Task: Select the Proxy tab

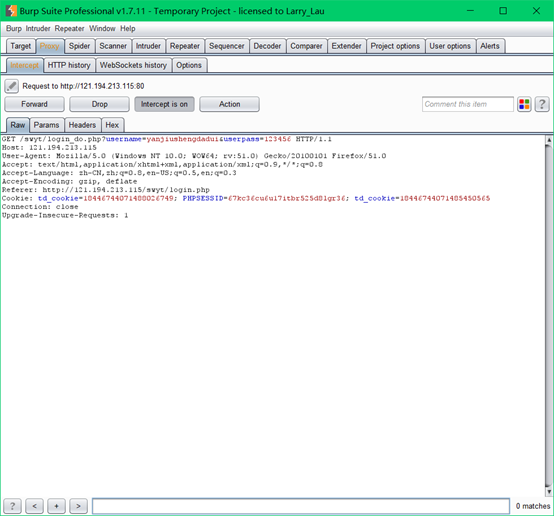Action: pos(50,46)
